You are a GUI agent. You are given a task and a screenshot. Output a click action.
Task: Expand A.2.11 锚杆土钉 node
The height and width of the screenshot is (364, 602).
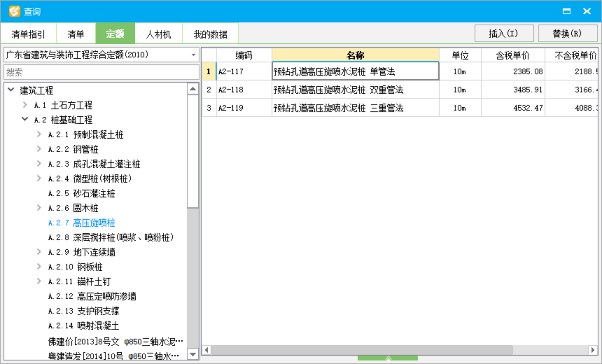pos(39,281)
